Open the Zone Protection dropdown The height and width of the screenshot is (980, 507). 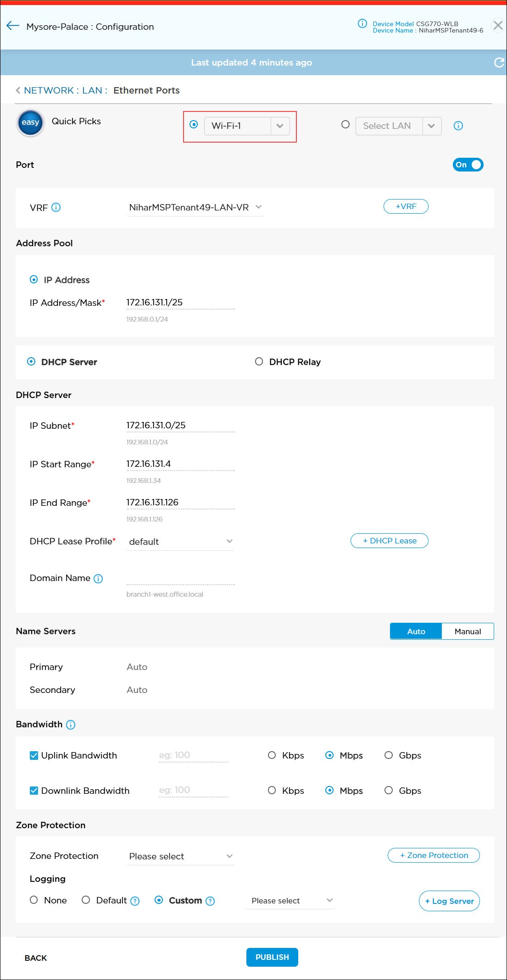pyautogui.click(x=181, y=856)
